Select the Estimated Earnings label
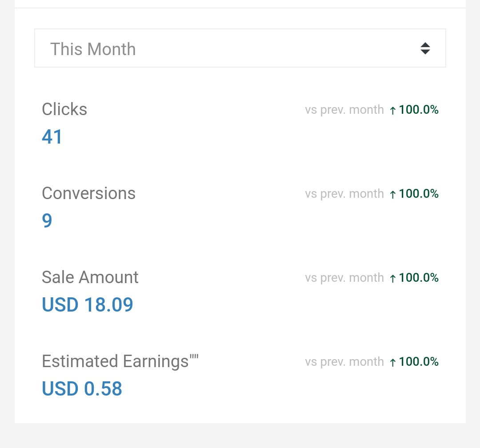Viewport: 480px width, 448px height. pos(120,361)
